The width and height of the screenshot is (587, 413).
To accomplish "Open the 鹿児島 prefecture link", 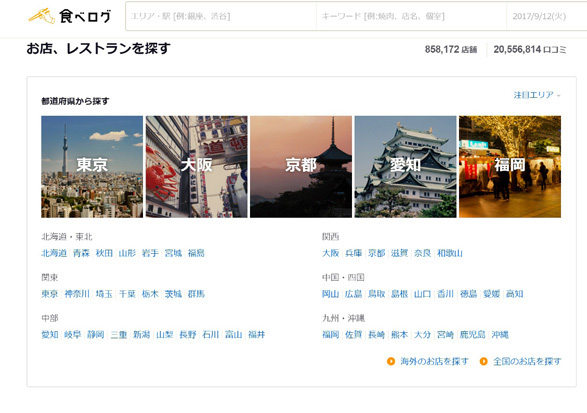I will 472,334.
